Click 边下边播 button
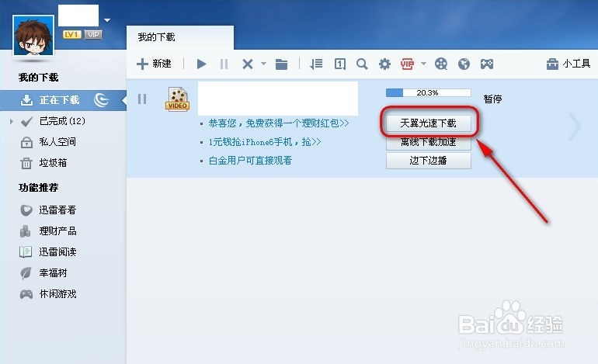 pos(428,161)
